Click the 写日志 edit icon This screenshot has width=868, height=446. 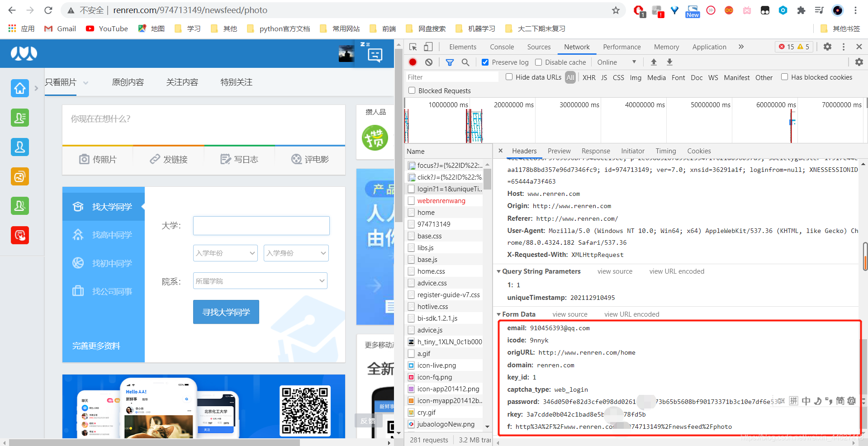[225, 159]
